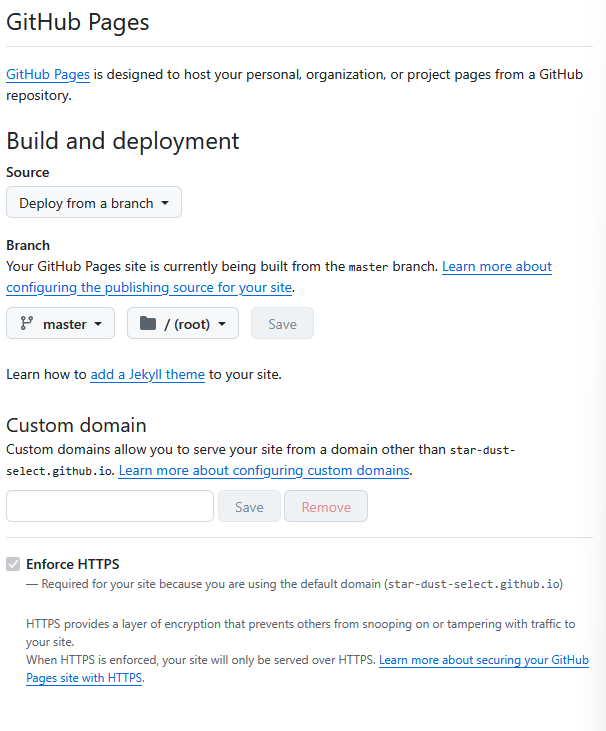Toggle the Enforce HTTPS checkbox
606x731 pixels.
click(13, 564)
